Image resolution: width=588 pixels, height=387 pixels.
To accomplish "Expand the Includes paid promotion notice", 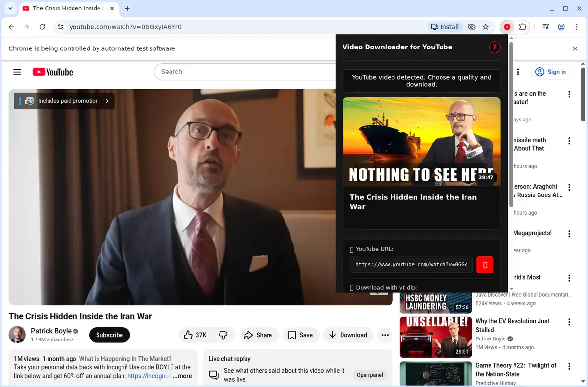I will 64,101.
